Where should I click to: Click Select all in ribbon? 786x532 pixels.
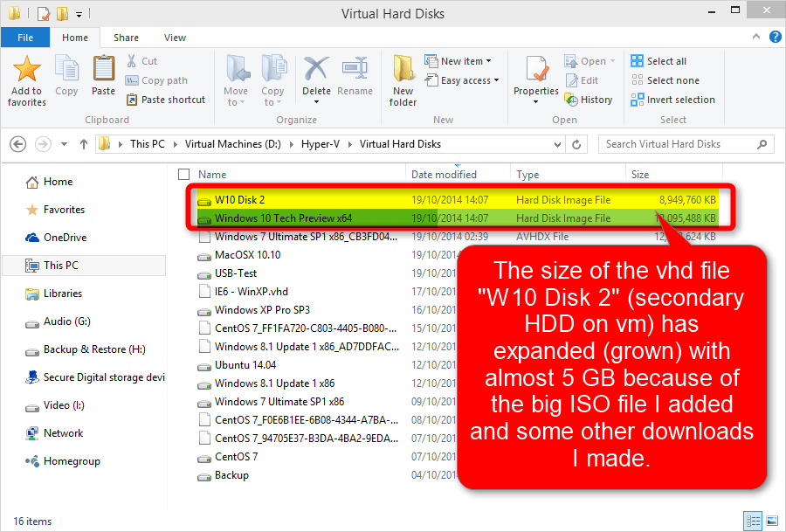658,61
